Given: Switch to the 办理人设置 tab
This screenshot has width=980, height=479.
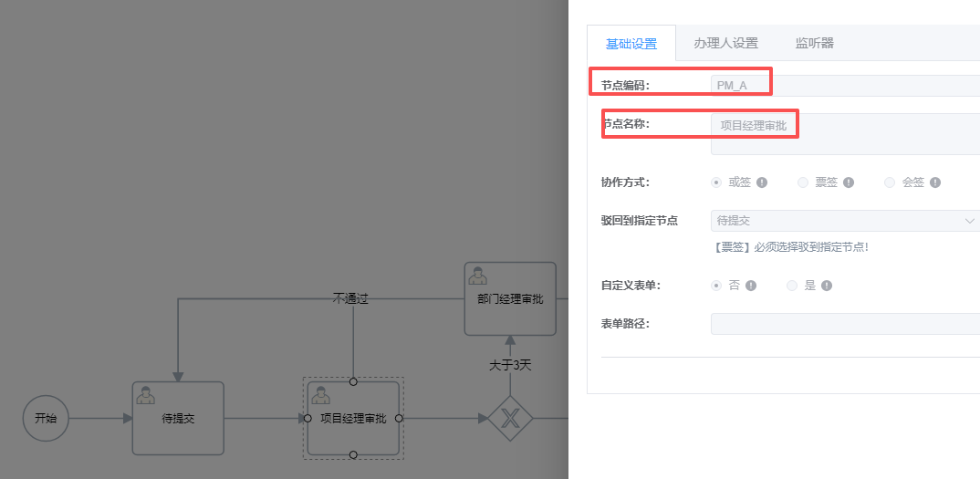Looking at the screenshot, I should (x=725, y=43).
